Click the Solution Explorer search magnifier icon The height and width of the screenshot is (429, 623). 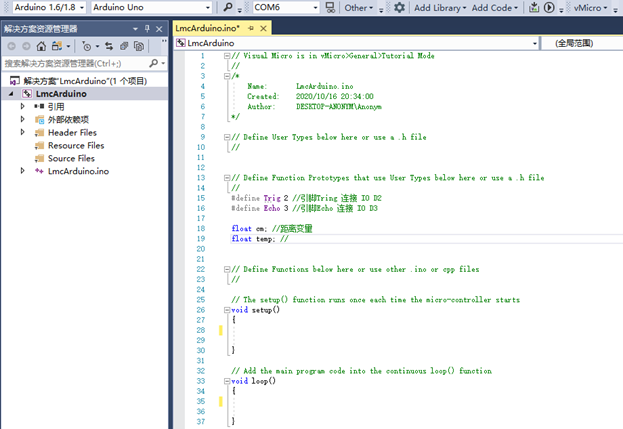point(154,63)
